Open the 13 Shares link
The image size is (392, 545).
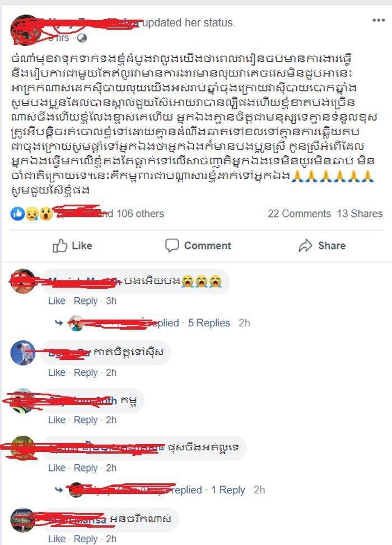coord(360,214)
